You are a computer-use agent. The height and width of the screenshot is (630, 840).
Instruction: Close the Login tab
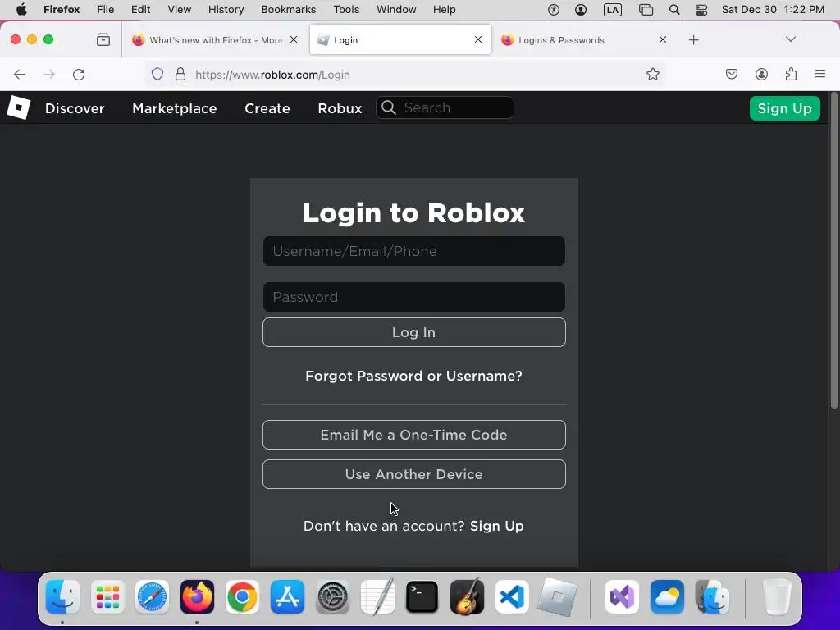pos(478,39)
